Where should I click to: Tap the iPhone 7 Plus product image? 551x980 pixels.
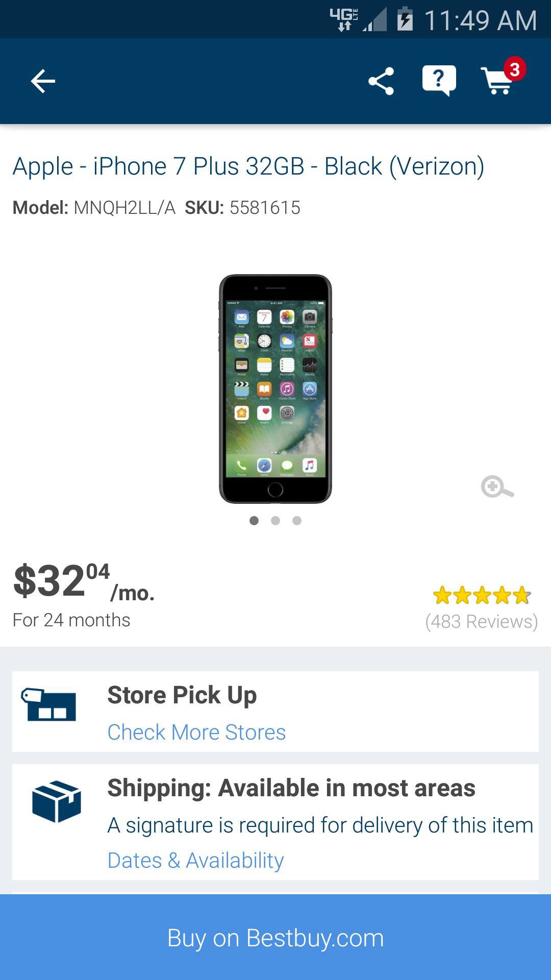pyautogui.click(x=275, y=389)
